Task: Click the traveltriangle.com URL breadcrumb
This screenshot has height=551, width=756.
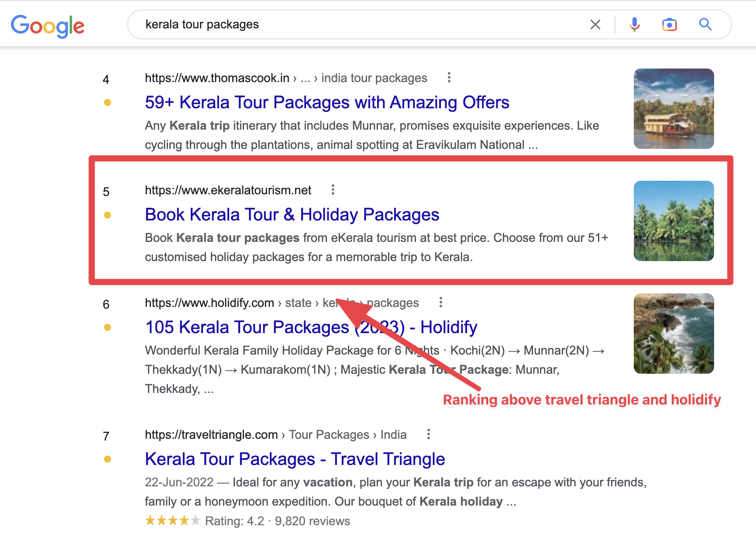Action: coord(211,435)
